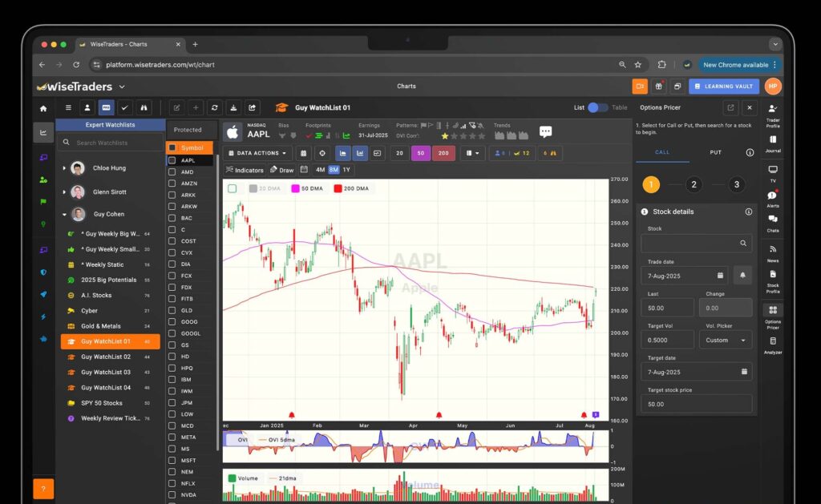Screen dimensions: 821x504
Task: Expand Glenn Sirott's watchlists
Action: pos(64,192)
